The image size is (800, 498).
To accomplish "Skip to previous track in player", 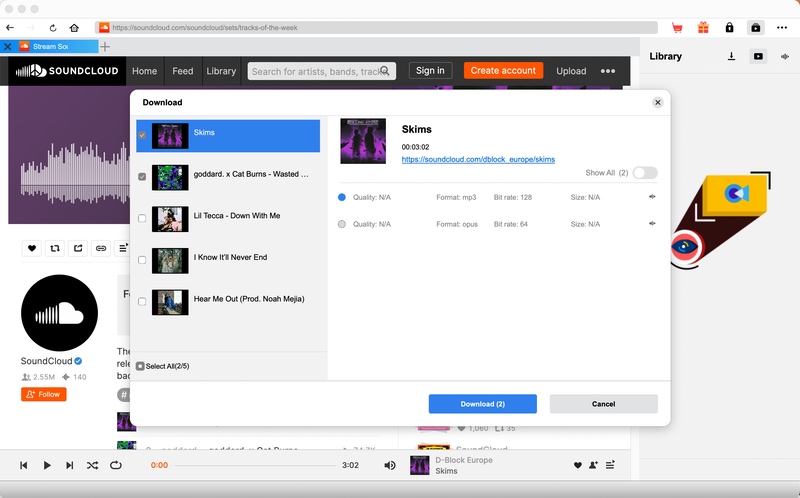I will click(23, 465).
